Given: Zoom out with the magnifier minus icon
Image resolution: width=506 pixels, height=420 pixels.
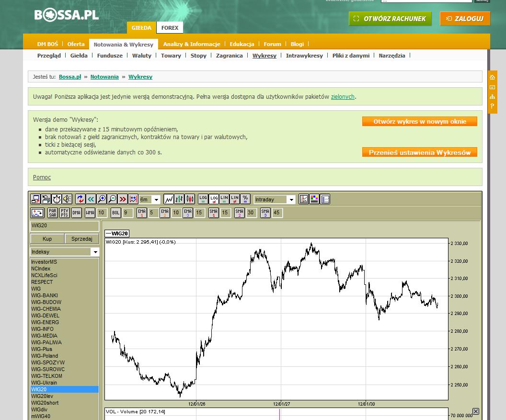Looking at the screenshot, I should (x=112, y=199).
